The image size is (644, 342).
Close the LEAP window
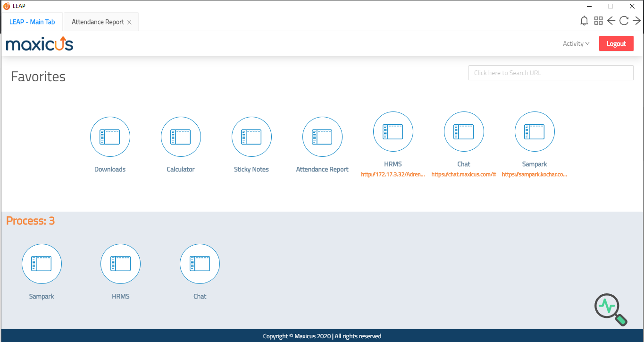tap(632, 6)
